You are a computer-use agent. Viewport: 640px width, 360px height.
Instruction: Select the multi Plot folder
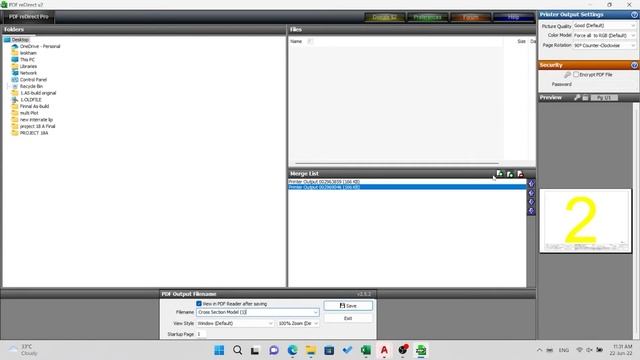point(29,113)
